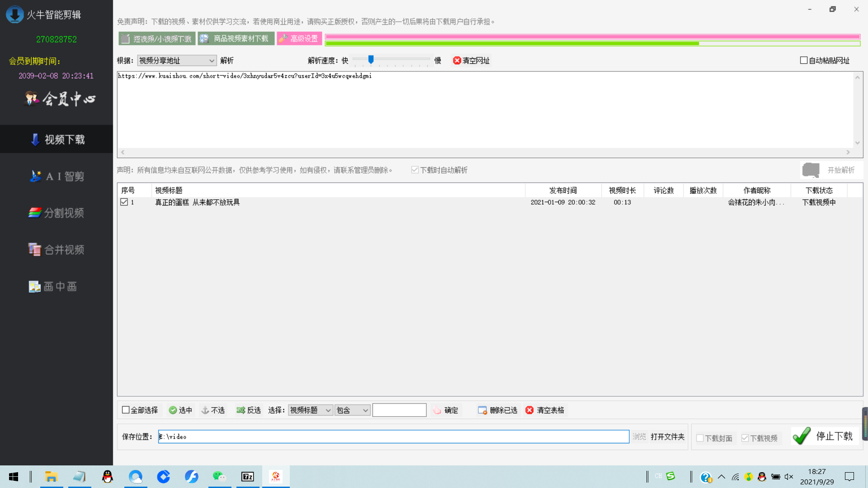This screenshot has width=868, height=488.
Task: Click the battery tray icon
Action: [x=776, y=477]
